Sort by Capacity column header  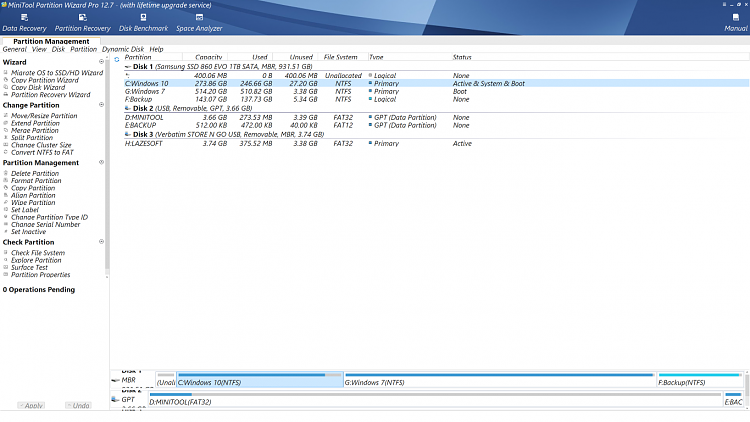click(209, 57)
